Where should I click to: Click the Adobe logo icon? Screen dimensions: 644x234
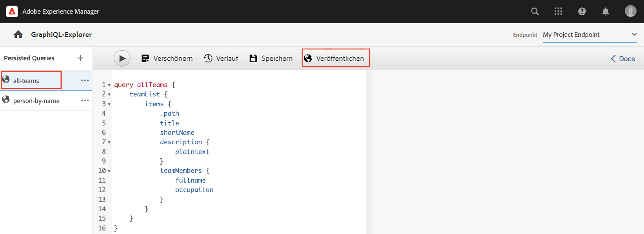[x=12, y=11]
